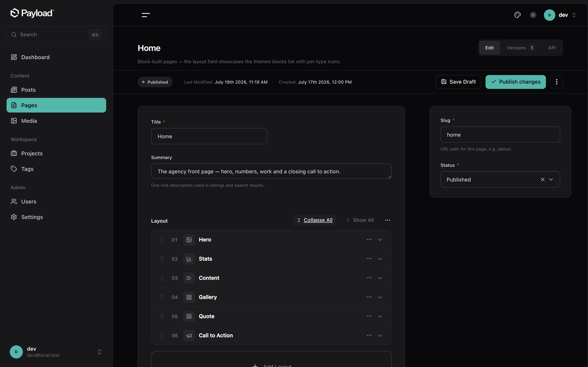Open document actions kebab menu
588x367 pixels.
coord(556,82)
